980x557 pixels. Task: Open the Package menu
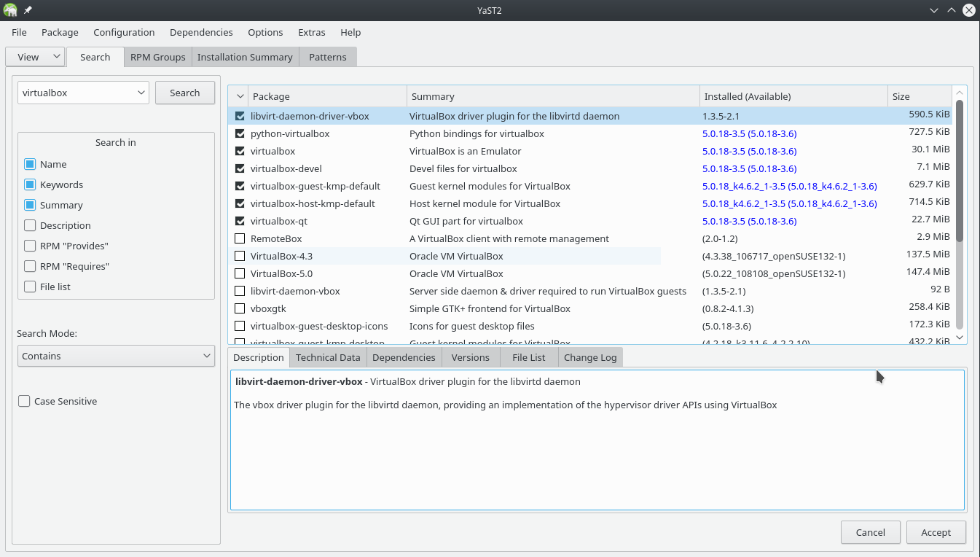tap(60, 32)
